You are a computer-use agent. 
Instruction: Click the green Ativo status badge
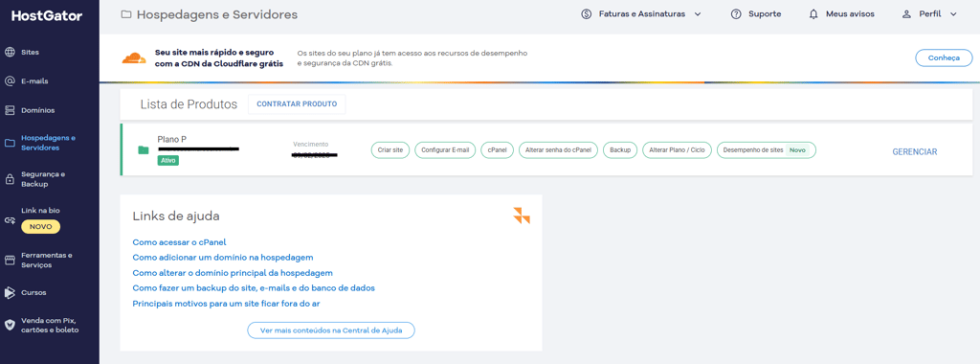coord(168,161)
